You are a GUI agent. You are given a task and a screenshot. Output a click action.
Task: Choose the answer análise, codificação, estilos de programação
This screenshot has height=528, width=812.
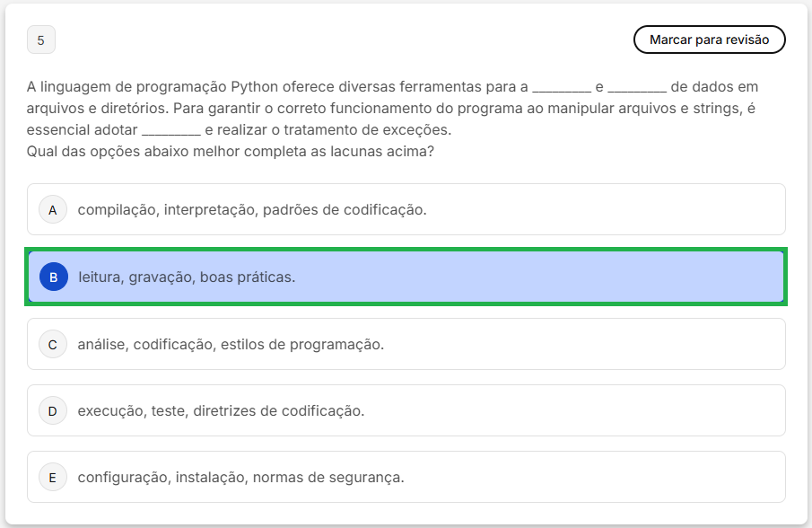coord(231,344)
